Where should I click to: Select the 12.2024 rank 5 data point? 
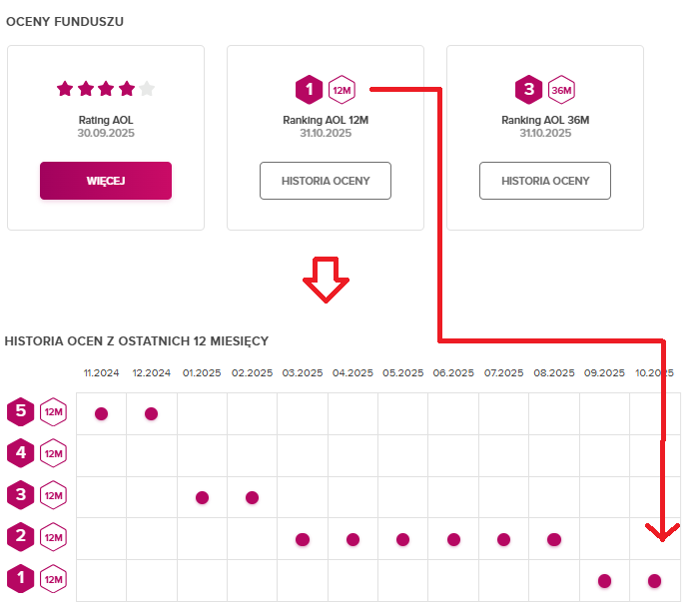tap(152, 413)
